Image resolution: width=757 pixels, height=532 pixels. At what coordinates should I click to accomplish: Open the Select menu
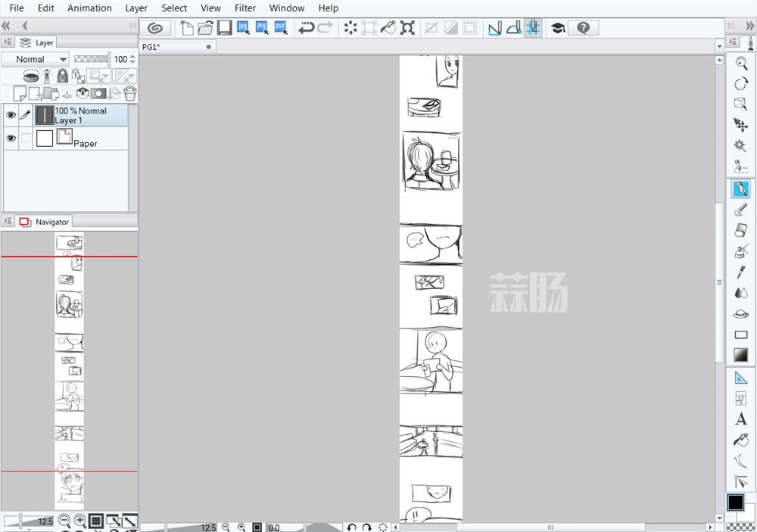click(x=174, y=8)
